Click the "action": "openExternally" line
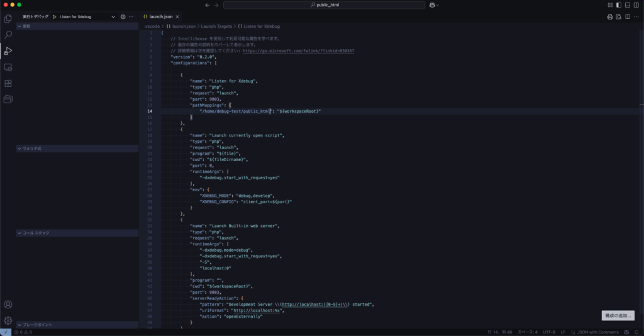644x336 pixels. click(231, 316)
